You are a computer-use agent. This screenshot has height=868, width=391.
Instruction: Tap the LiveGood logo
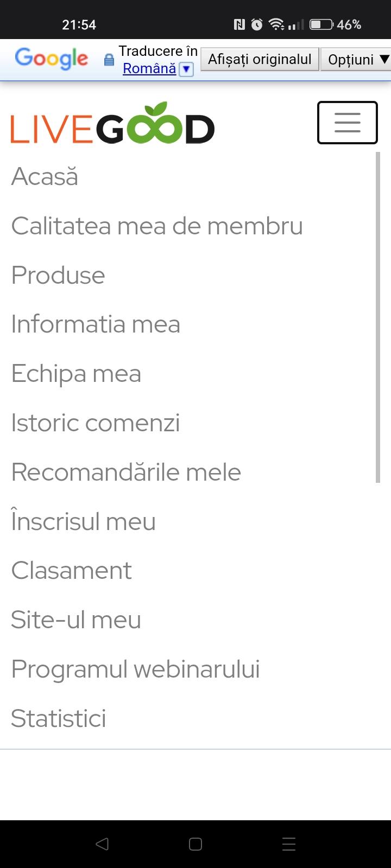point(112,124)
